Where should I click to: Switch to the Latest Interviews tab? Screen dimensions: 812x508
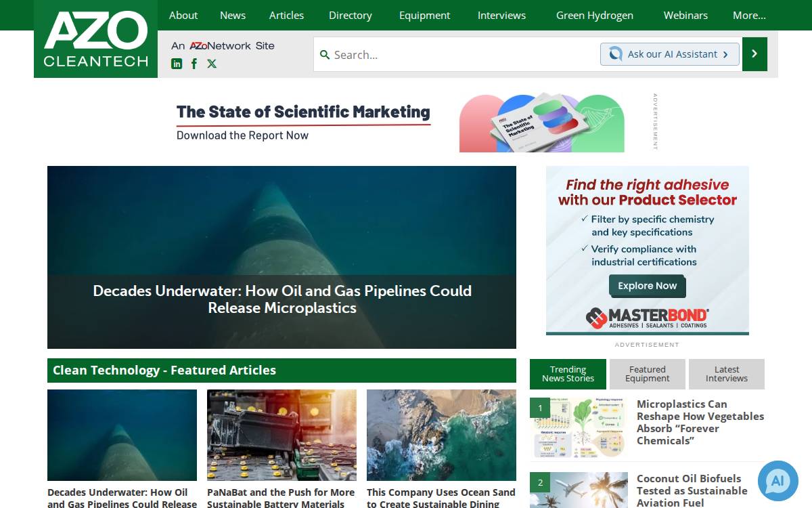[727, 374]
